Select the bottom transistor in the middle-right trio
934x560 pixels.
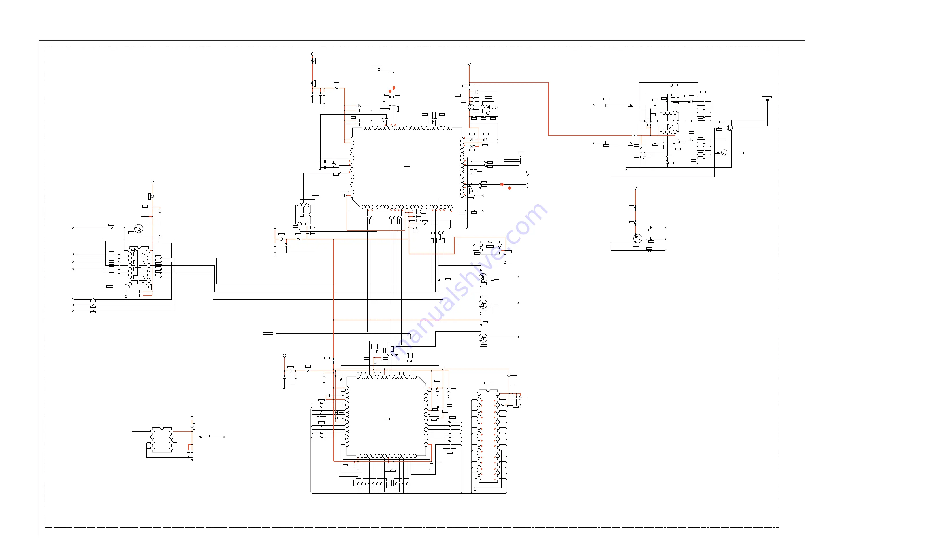(483, 338)
